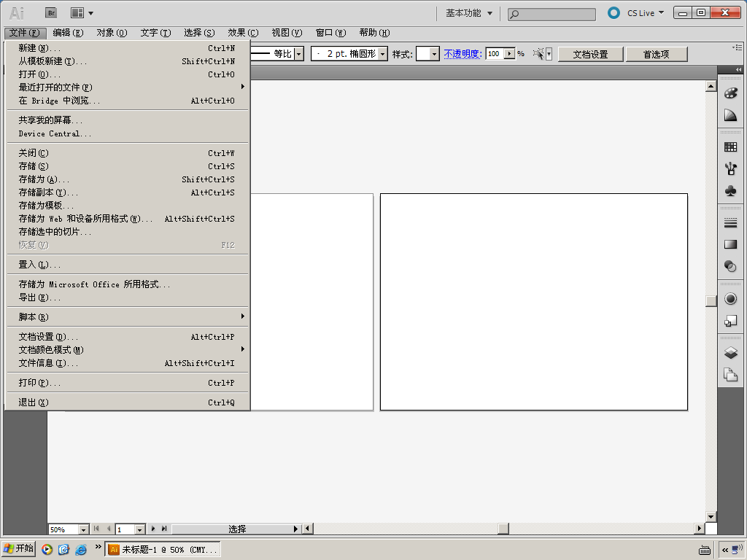747x560 pixels.
Task: Click the CS Live circle icon
Action: click(614, 13)
